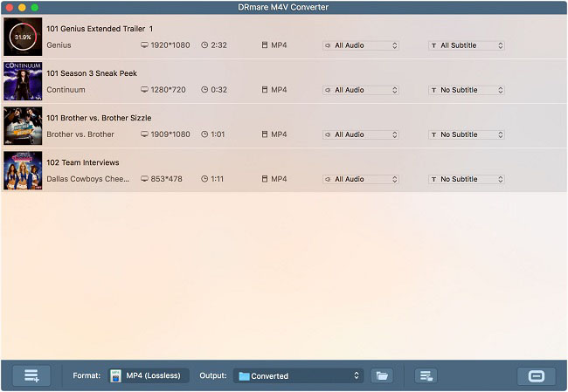Open the output folder via folder icon
This screenshot has width=568, height=392.
[381, 375]
